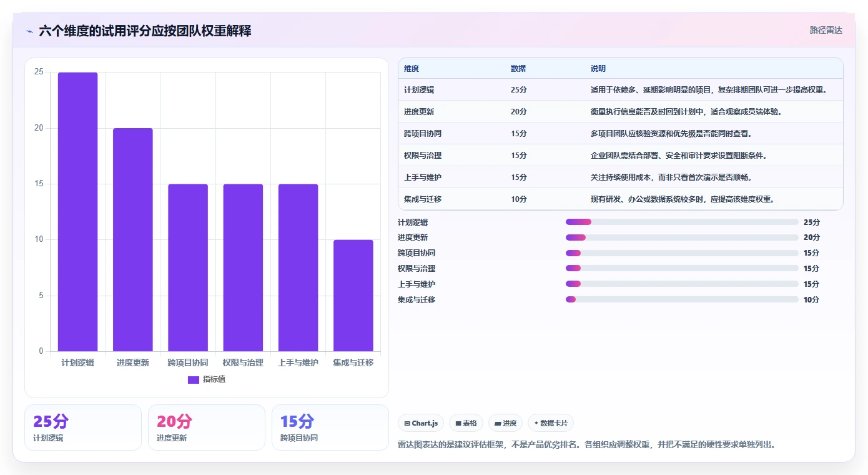Select the Chart.js chip

pyautogui.click(x=422, y=423)
